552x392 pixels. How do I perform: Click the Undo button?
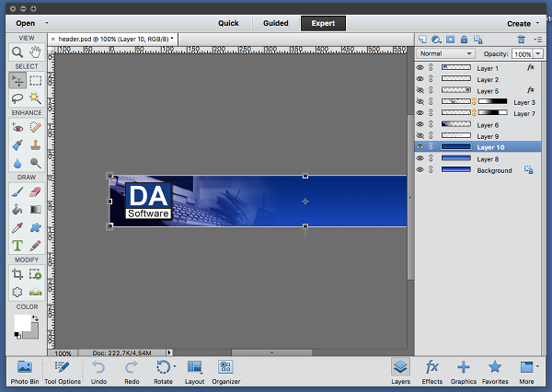pos(98,372)
